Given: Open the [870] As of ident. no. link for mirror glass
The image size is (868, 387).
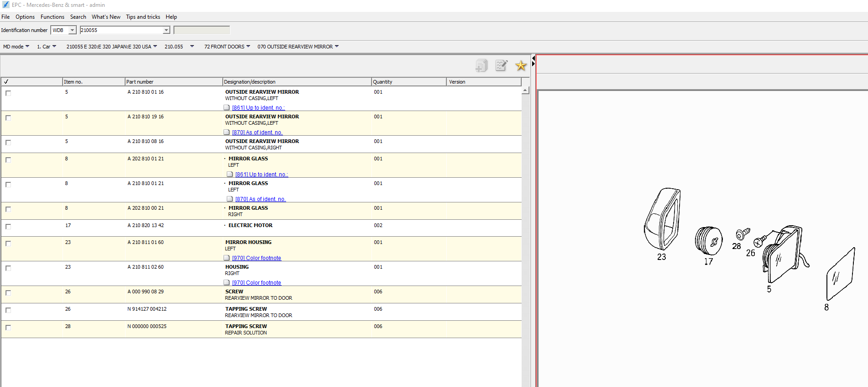Looking at the screenshot, I should coord(260,199).
